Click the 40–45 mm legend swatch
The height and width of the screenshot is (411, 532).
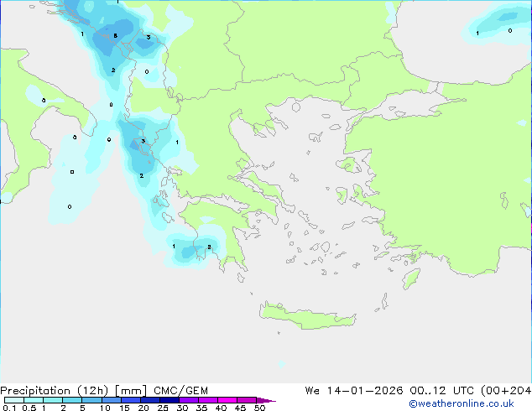(227, 400)
